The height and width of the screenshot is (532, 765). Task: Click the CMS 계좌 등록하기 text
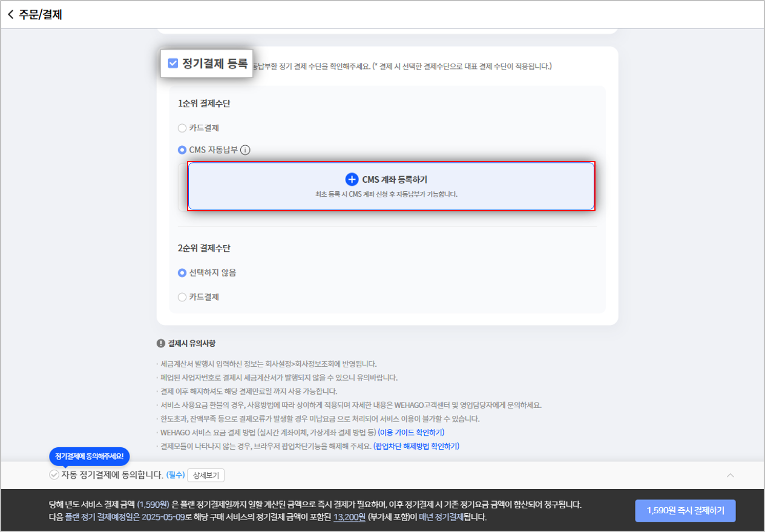395,179
